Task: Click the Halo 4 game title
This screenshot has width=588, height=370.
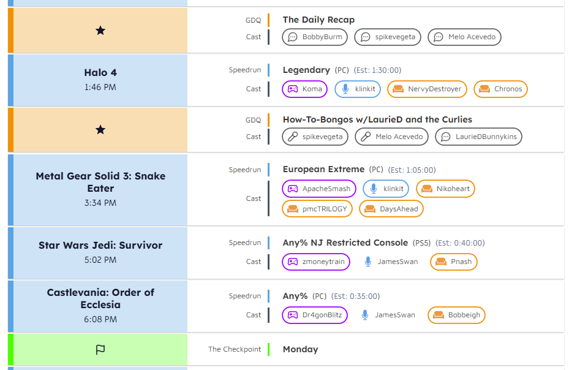Action: coord(100,73)
